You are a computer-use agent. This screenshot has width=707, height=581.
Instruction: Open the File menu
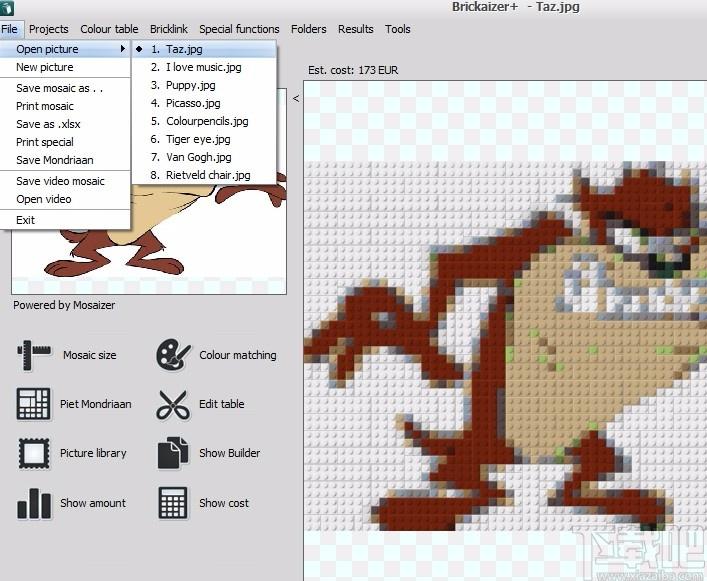pyautogui.click(x=9, y=29)
